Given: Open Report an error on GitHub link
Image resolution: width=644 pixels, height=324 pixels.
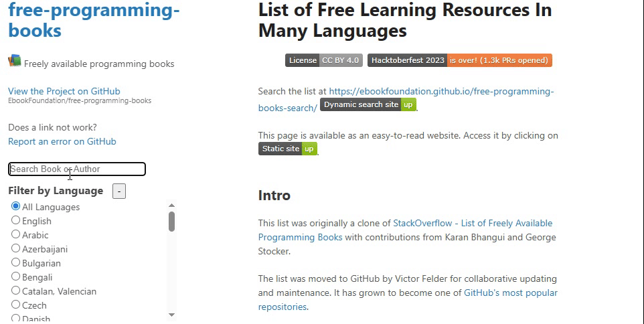Looking at the screenshot, I should 62,141.
